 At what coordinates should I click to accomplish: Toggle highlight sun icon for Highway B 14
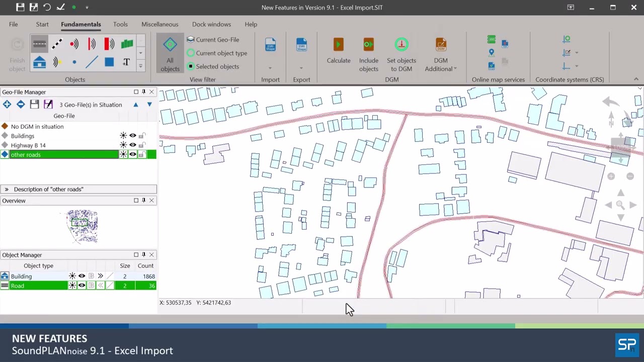[123, 145]
